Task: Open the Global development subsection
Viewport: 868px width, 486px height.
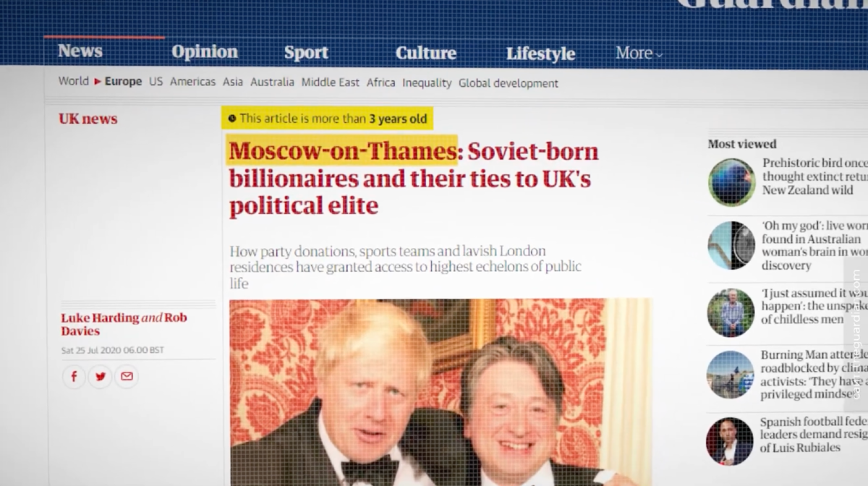Action: (509, 83)
